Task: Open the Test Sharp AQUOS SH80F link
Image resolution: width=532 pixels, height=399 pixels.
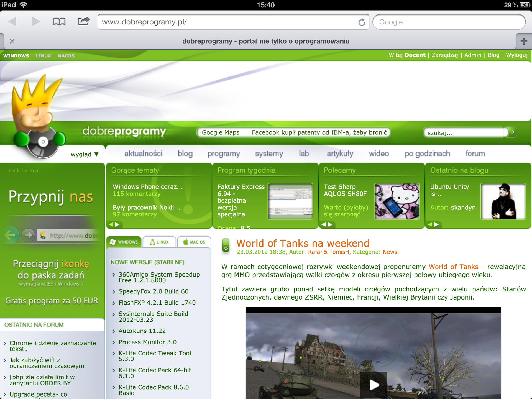Action: pyautogui.click(x=345, y=190)
